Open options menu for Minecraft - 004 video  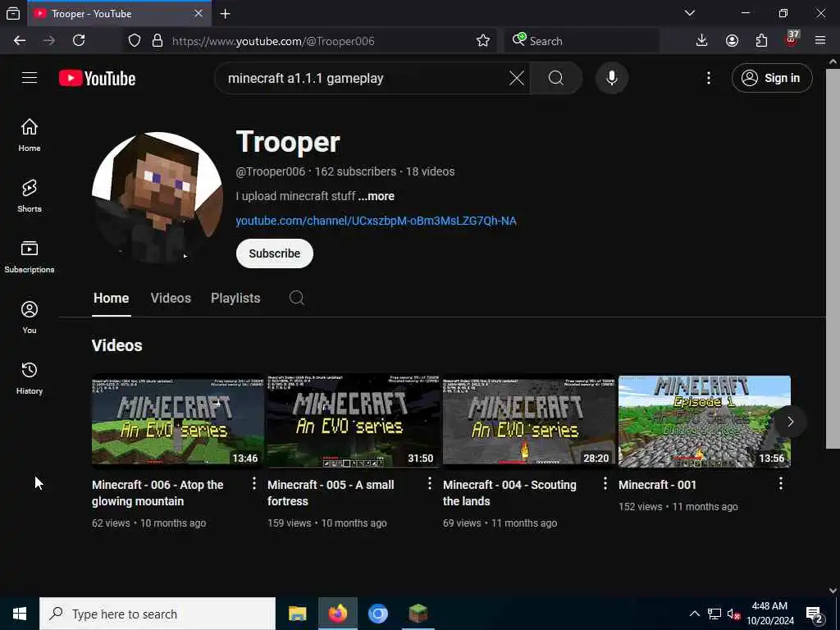pyautogui.click(x=605, y=484)
